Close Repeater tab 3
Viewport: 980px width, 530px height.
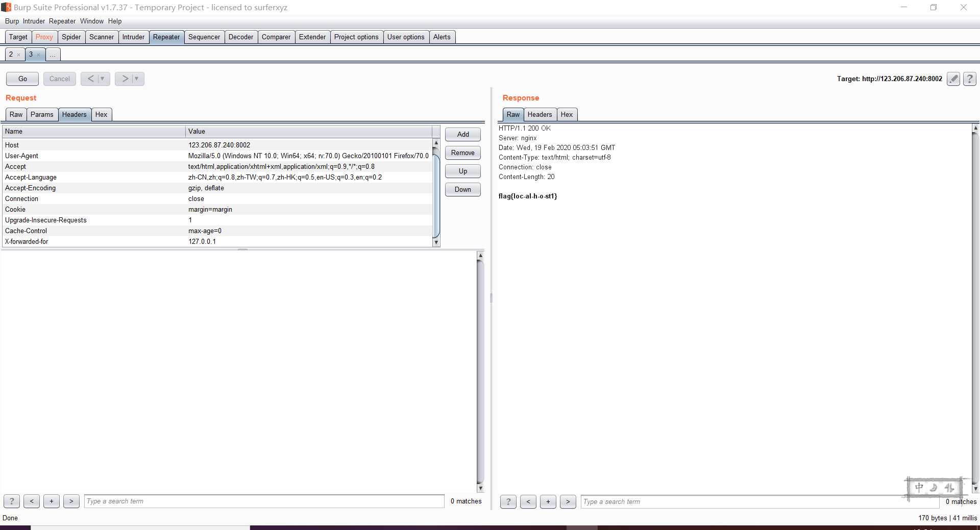click(x=39, y=55)
